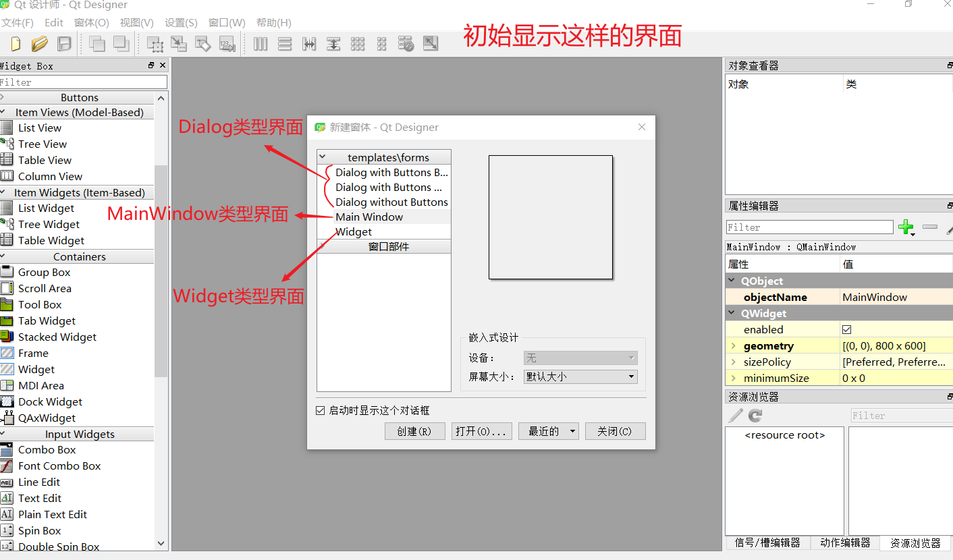Open the 屏幕大小 默认大小 combo box
The width and height of the screenshot is (953, 560).
579,376
